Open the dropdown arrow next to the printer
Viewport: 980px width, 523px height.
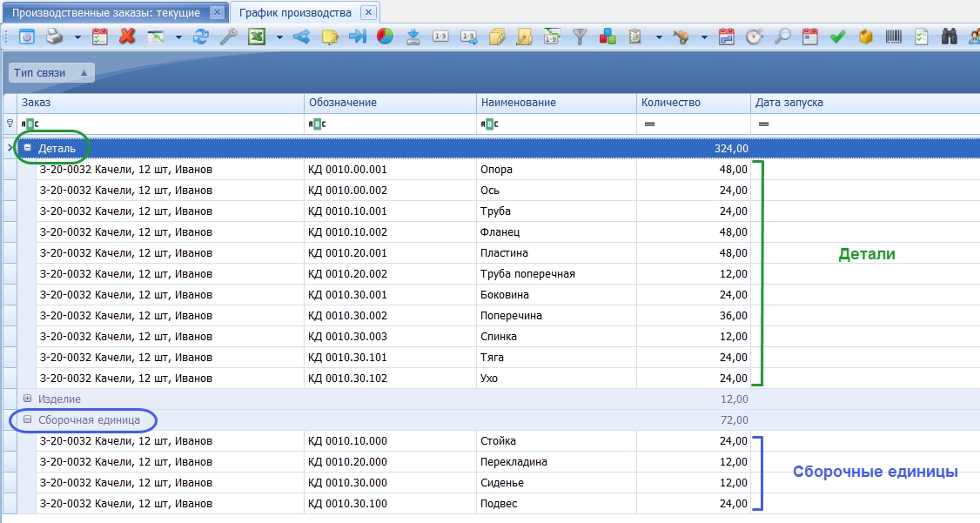(77, 37)
